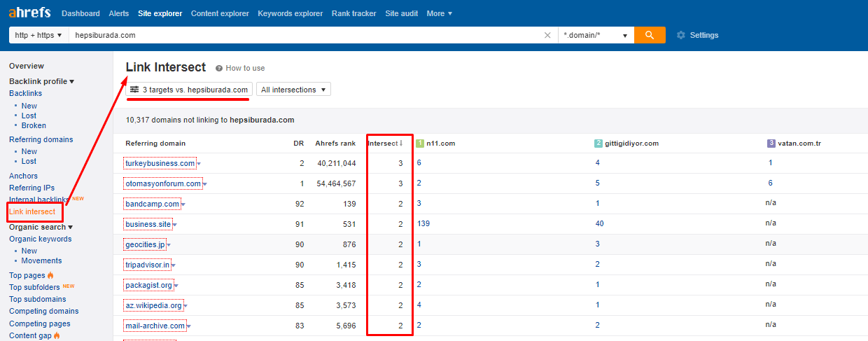868x341 pixels.
Task: Open the All intersections filter dropdown
Action: coord(293,90)
